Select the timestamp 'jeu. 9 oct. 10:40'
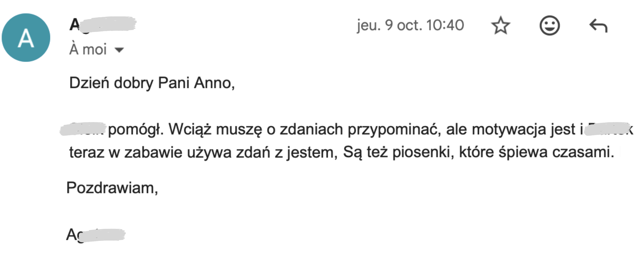The width and height of the screenshot is (644, 254). click(x=410, y=25)
